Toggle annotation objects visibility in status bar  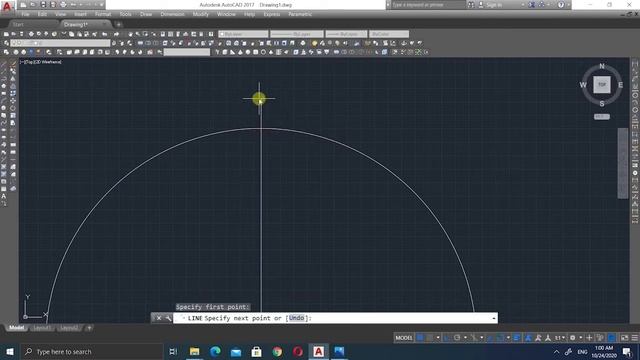[x=528, y=338]
